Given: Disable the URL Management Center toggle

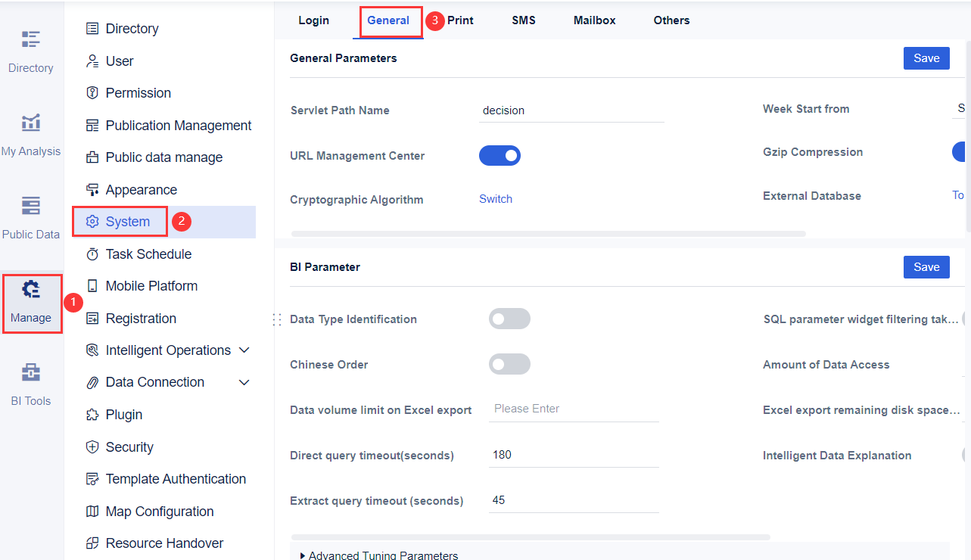Looking at the screenshot, I should 500,156.
